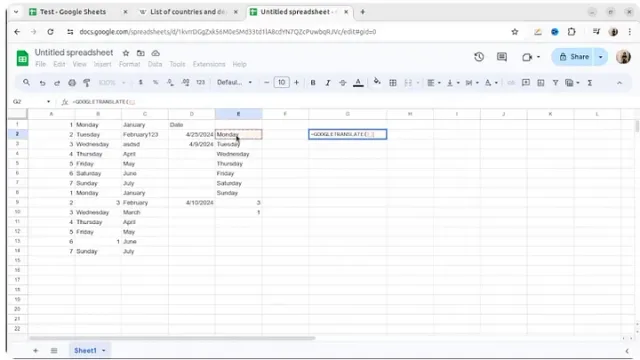Viewport: 640px width, 360px height.
Task: Open horizontal align dropdown
Action: 433,83
